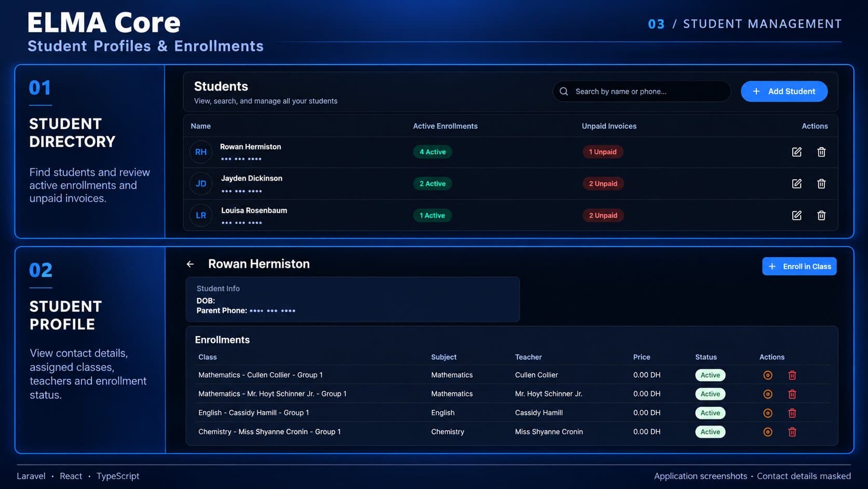The width and height of the screenshot is (868, 489).
Task: Open the edit icon for Jayden Dickinson
Action: 796,183
